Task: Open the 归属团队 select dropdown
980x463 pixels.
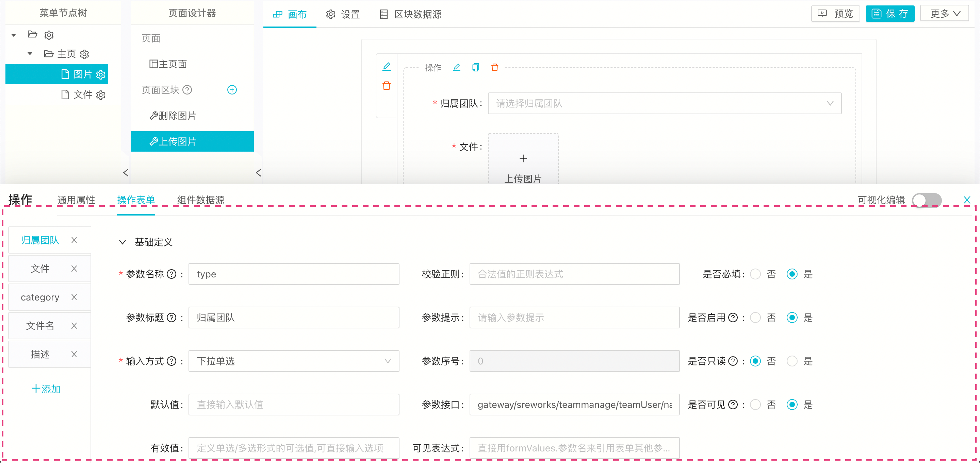Action: tap(664, 103)
